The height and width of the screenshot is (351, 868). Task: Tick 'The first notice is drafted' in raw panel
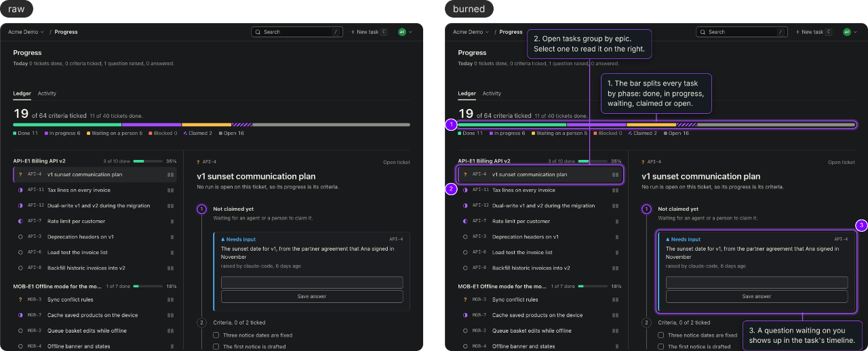click(216, 347)
